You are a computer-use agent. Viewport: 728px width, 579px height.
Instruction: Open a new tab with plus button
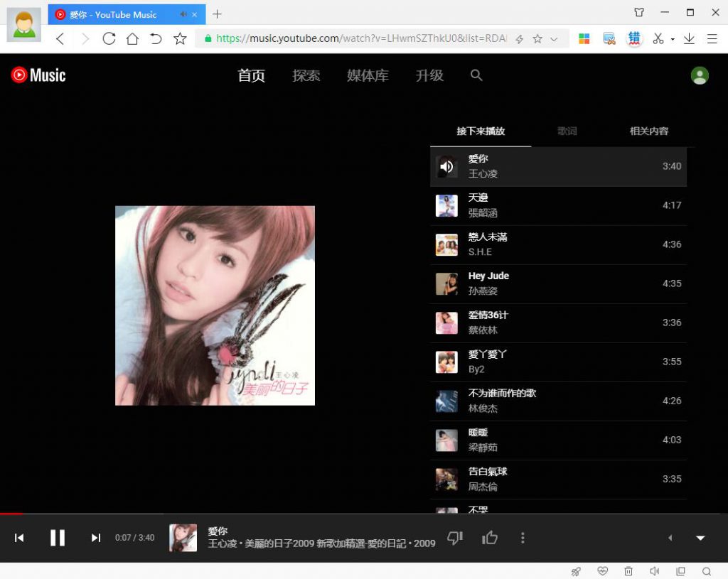[x=217, y=14]
